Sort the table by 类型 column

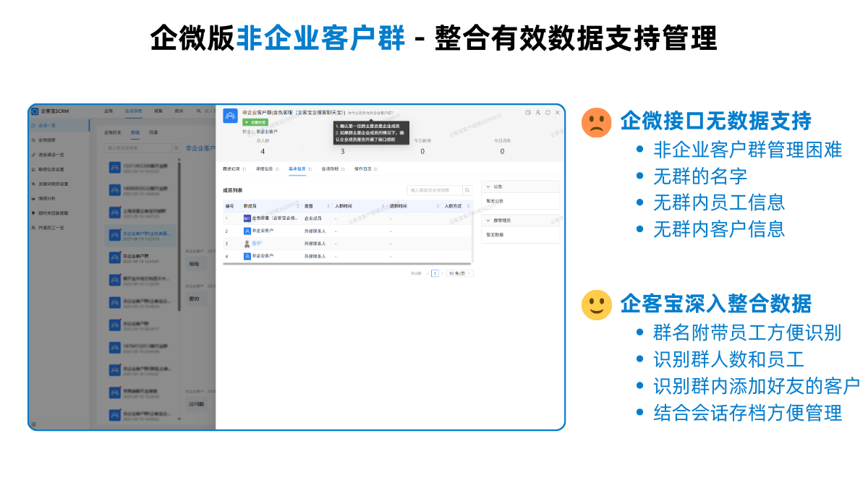point(316,206)
